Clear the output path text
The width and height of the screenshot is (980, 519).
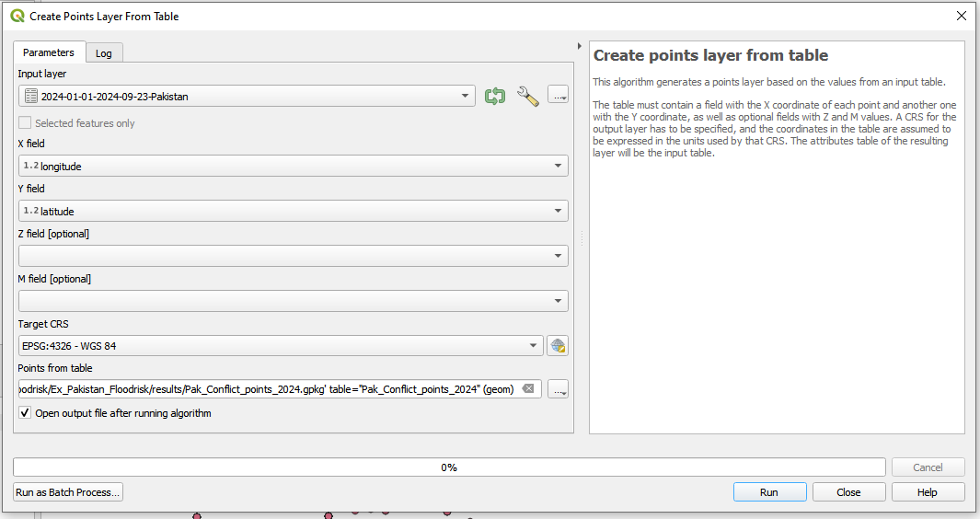[x=528, y=389]
